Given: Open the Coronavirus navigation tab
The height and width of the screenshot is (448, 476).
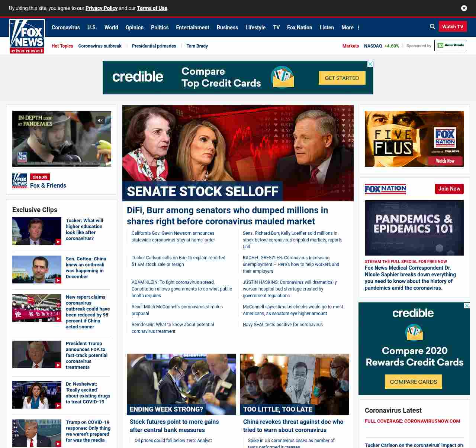Looking at the screenshot, I should click(x=65, y=27).
